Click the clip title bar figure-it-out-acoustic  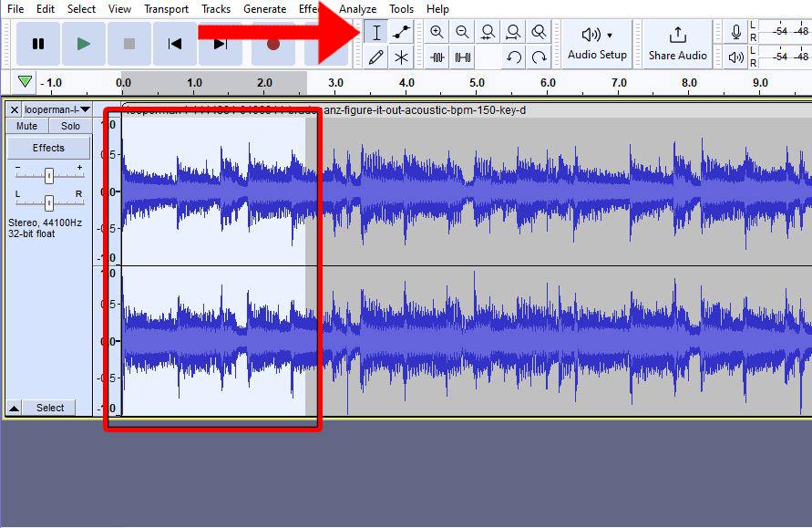pos(466,109)
